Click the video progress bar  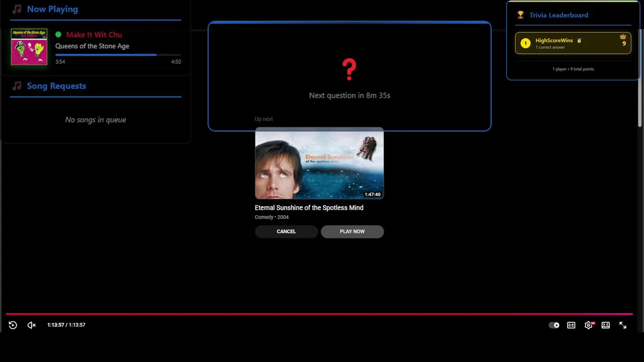319,314
